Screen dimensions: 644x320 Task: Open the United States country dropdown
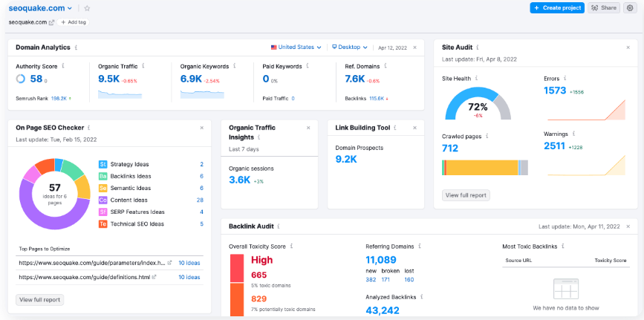(296, 48)
